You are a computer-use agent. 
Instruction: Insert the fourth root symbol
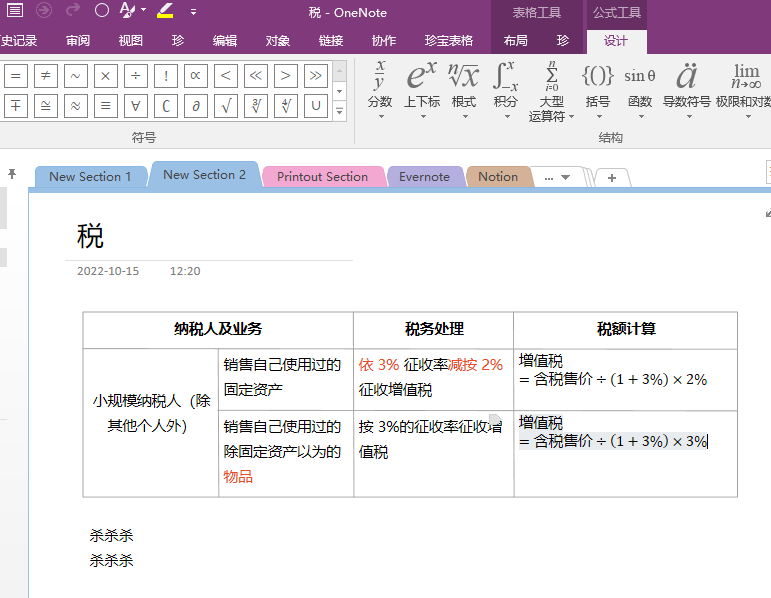tap(286, 106)
